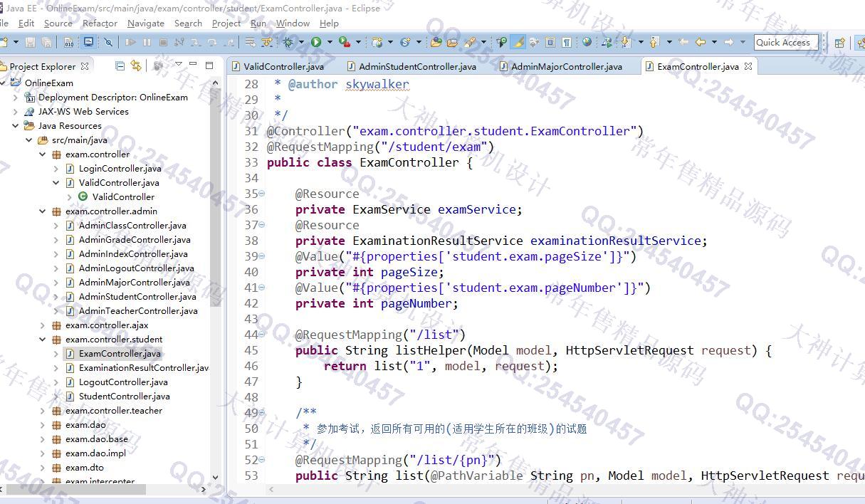Click the Skip All Breakpoints icon
Image resolution: width=865 pixels, height=504 pixels.
(108, 42)
